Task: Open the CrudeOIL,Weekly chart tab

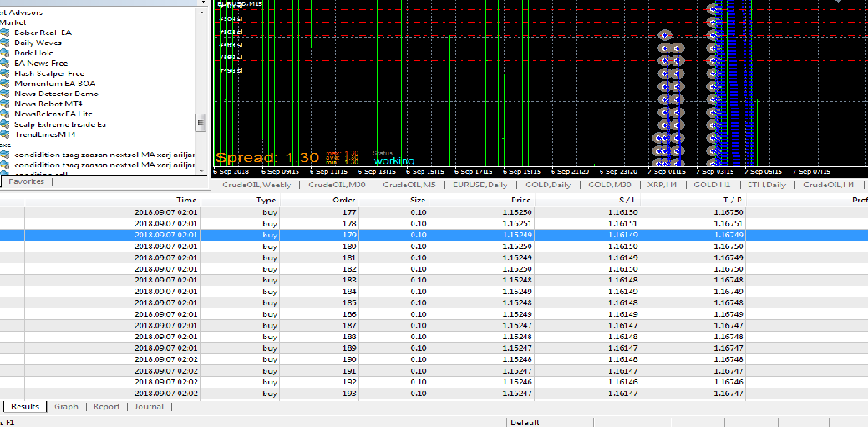Action: [x=256, y=185]
